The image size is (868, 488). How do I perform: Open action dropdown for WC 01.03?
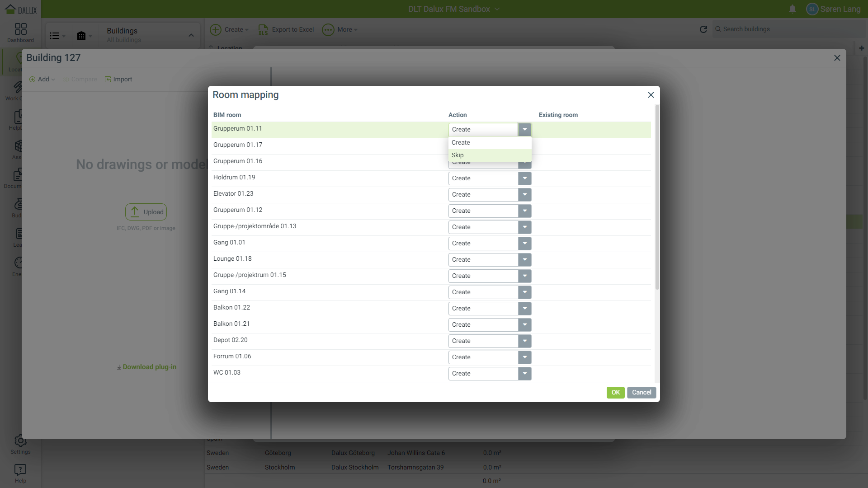click(524, 374)
